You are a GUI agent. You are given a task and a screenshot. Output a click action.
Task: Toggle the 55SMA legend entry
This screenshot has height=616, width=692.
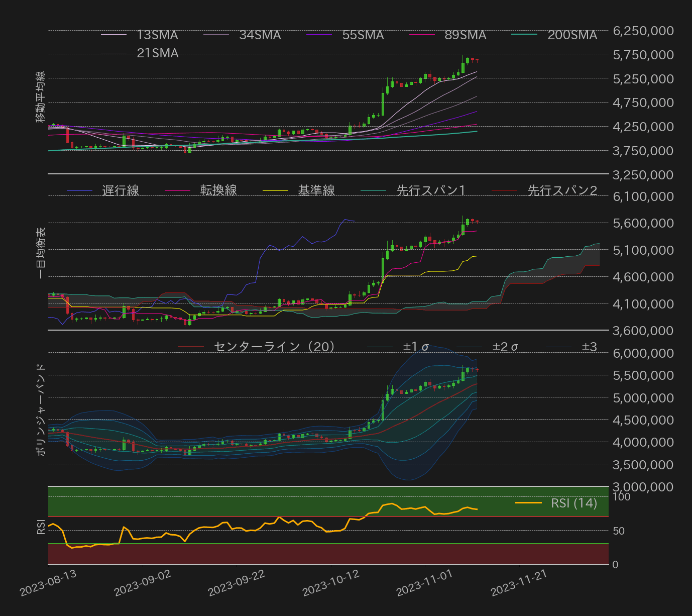point(363,35)
